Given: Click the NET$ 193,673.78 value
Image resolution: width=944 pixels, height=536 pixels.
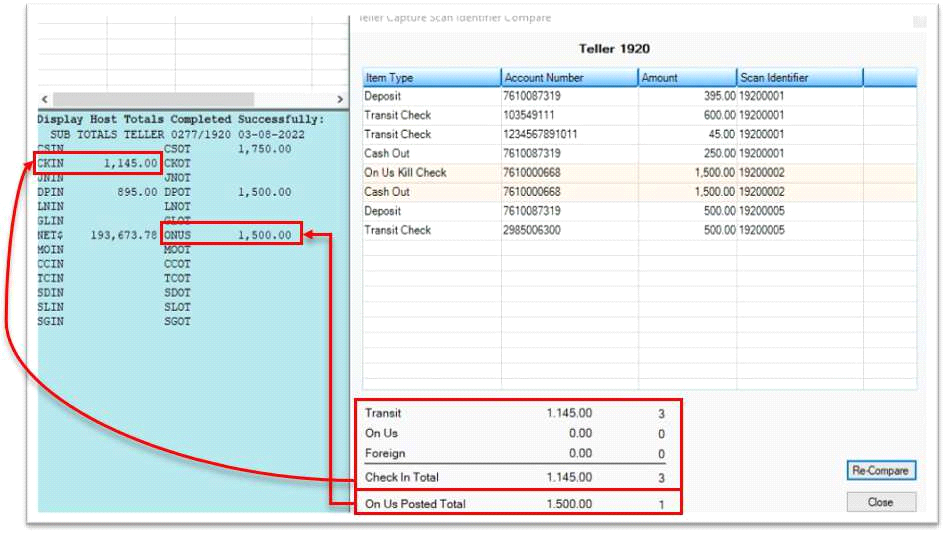Looking at the screenshot, I should pyautogui.click(x=124, y=235).
